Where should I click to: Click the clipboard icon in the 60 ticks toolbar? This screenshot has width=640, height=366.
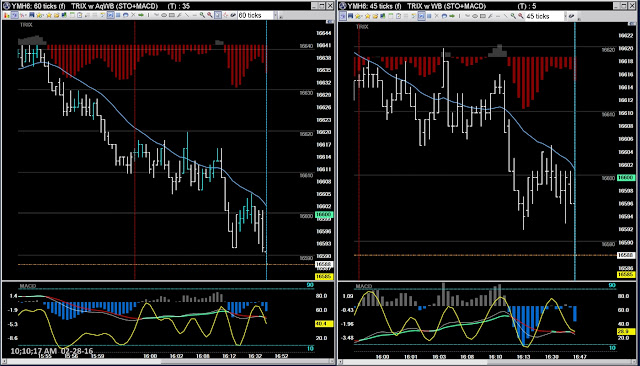click(x=80, y=15)
